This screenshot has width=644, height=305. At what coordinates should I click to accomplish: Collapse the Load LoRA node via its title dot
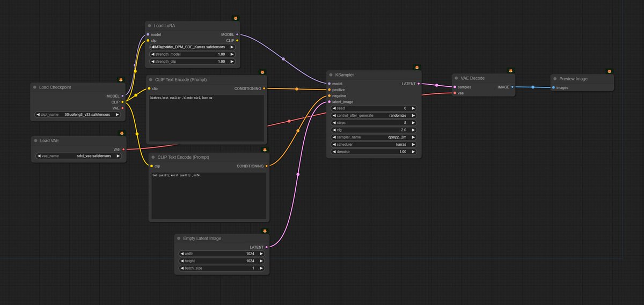point(149,26)
